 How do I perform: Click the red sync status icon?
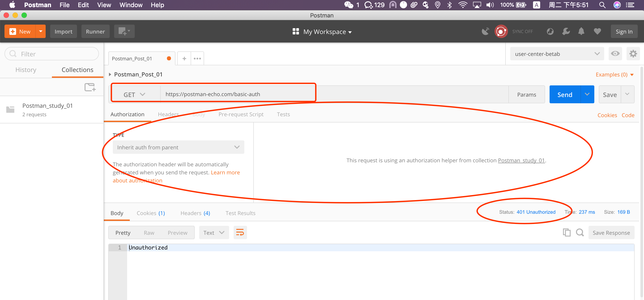point(501,32)
